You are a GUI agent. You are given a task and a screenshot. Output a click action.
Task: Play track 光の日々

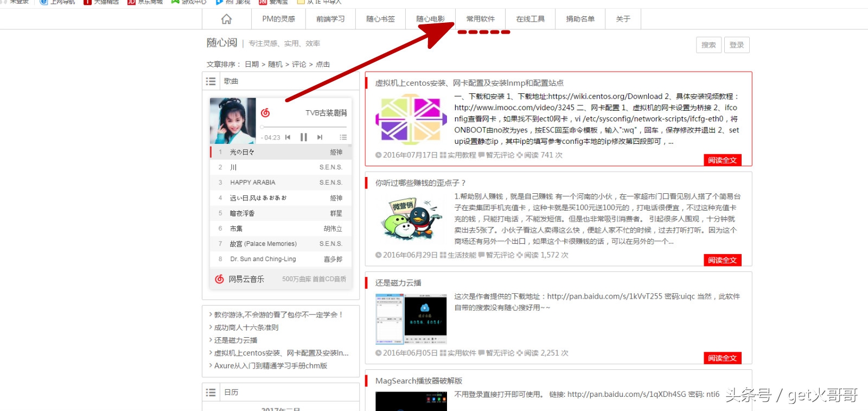[x=281, y=152]
